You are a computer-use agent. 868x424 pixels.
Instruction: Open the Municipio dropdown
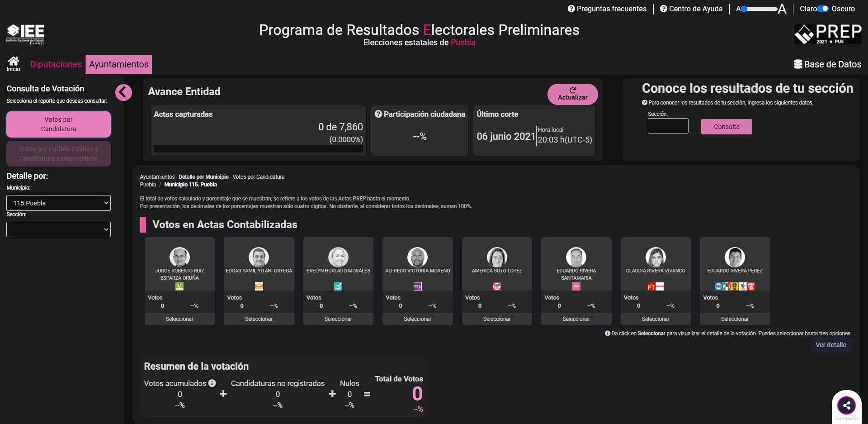[58, 203]
